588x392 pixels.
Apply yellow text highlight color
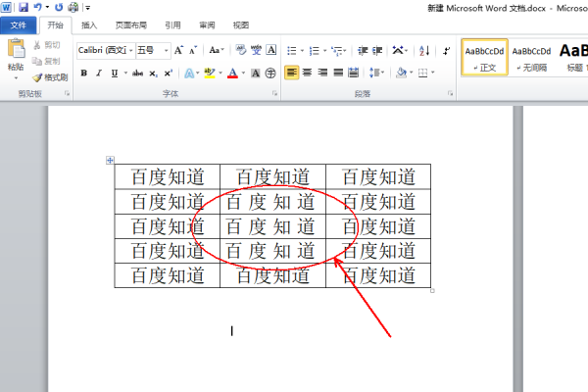pyautogui.click(x=210, y=73)
